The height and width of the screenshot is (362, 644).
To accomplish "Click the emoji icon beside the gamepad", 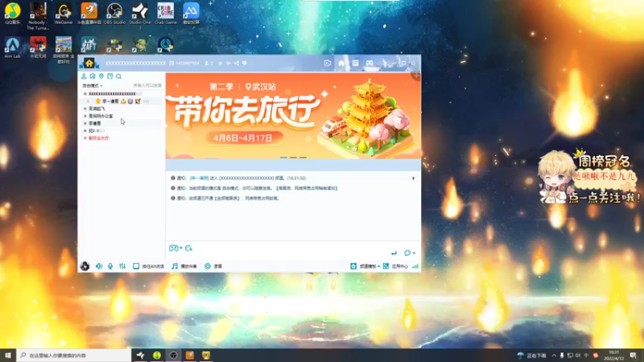I will coord(188,248).
